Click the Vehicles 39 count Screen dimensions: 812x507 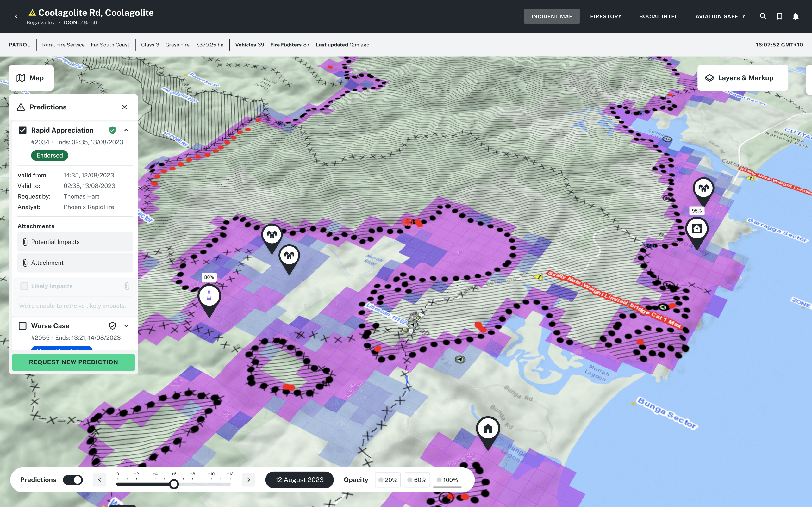pyautogui.click(x=250, y=45)
